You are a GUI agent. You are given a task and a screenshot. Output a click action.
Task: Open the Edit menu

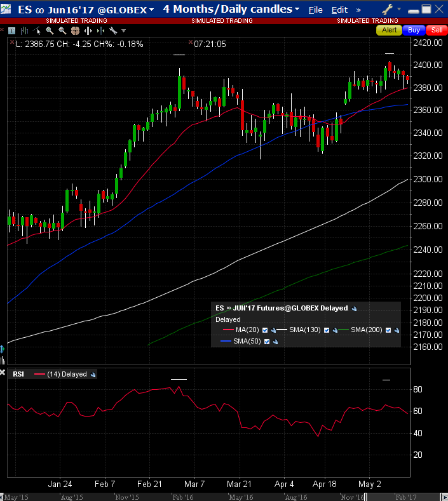coord(340,10)
